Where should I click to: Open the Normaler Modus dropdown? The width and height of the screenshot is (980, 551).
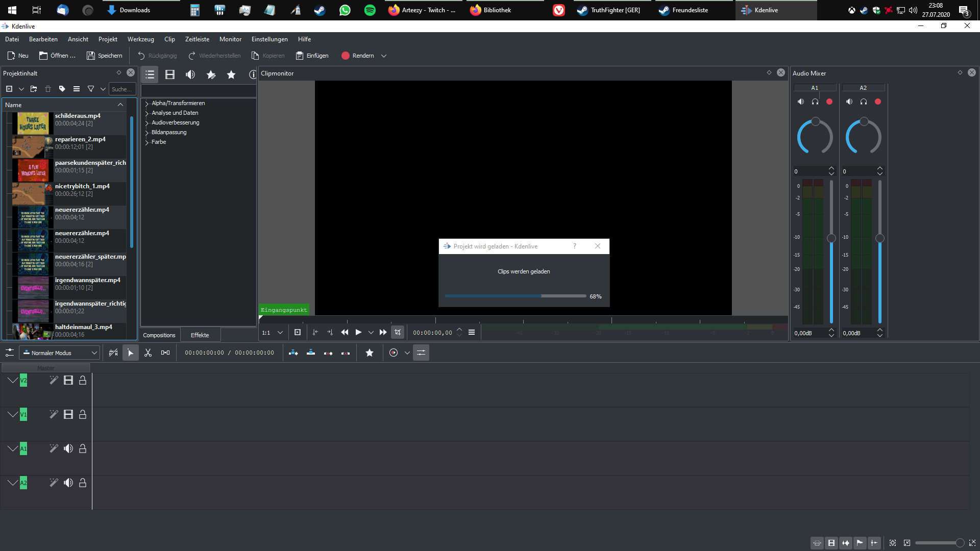pyautogui.click(x=59, y=353)
